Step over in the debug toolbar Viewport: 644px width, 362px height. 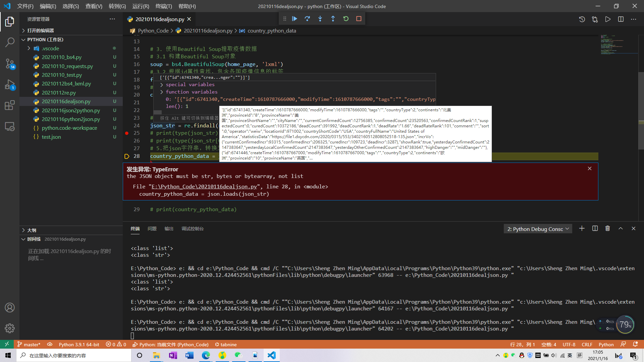pyautogui.click(x=307, y=19)
